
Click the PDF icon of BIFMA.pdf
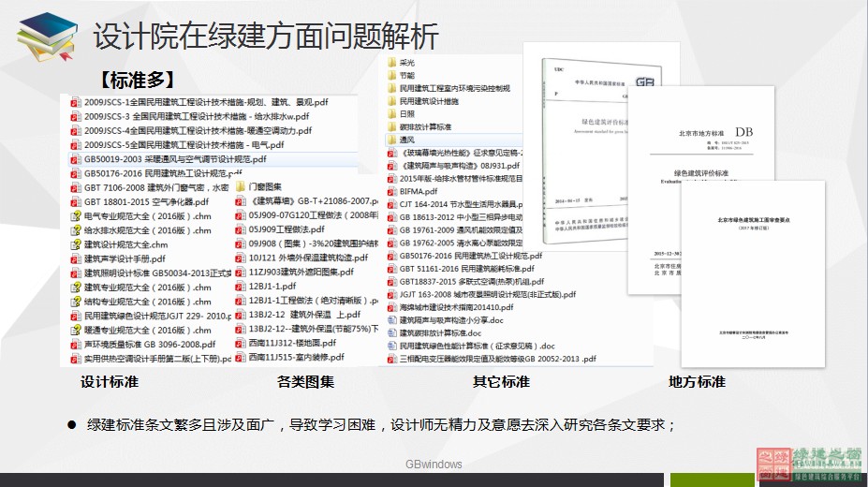[x=392, y=191]
